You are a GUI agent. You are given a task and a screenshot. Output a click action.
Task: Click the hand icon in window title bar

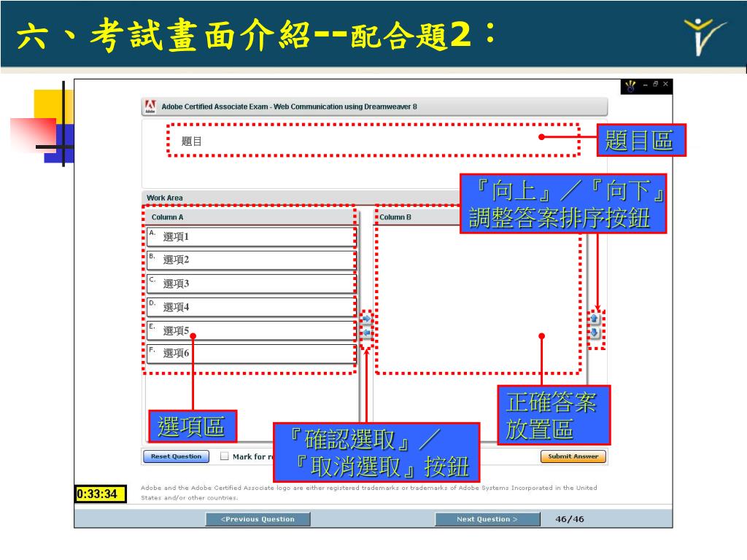pyautogui.click(x=631, y=86)
